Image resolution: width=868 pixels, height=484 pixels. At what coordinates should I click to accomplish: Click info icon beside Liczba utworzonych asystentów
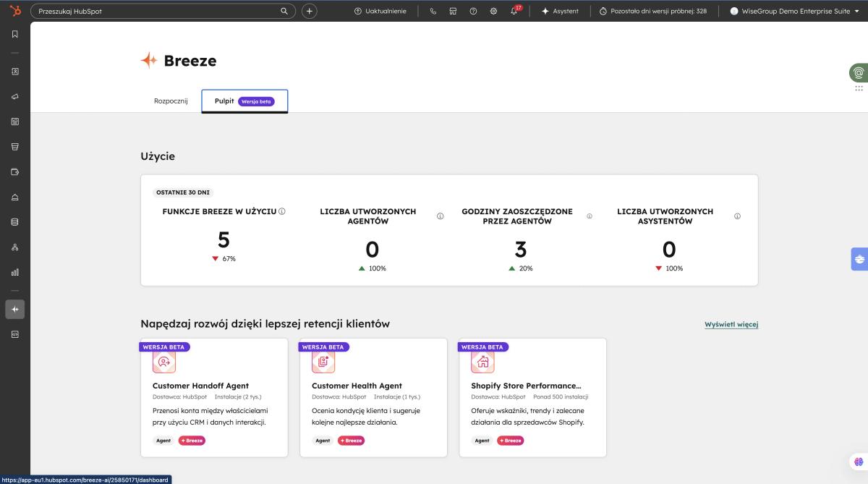tap(737, 216)
